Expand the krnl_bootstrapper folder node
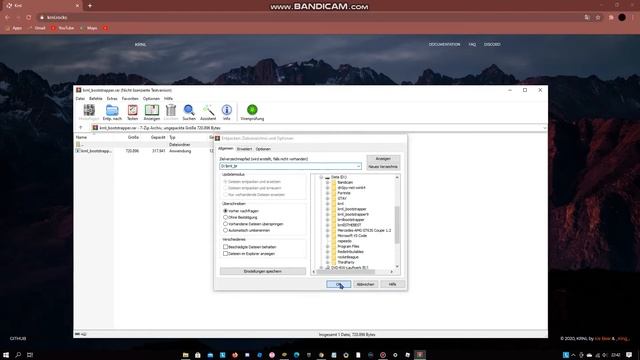The image size is (640, 360). [327, 209]
